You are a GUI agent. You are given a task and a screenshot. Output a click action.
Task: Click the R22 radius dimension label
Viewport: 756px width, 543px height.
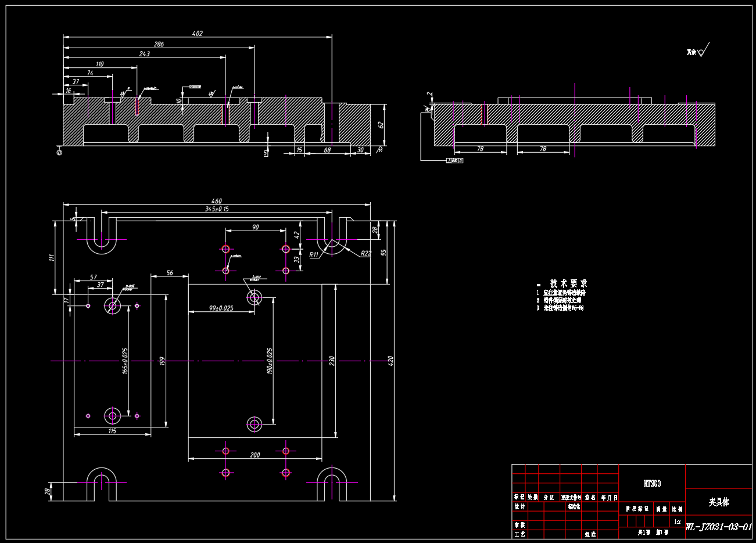pos(366,253)
